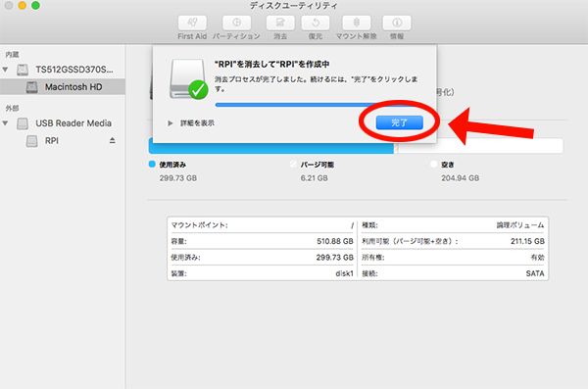Click the パージ可能 legend swatch

(x=293, y=164)
